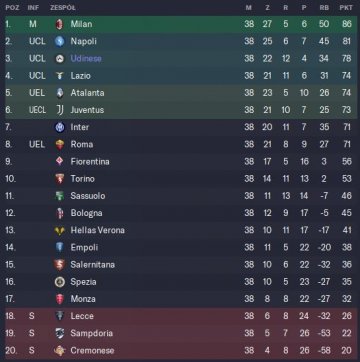
Task: Click the Fiorentina club emblem
Action: 60,162
